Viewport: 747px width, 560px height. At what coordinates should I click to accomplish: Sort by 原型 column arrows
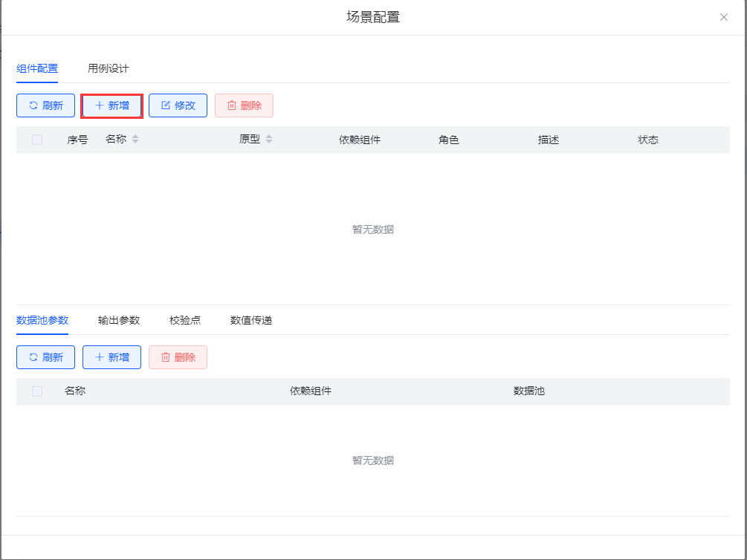pyautogui.click(x=269, y=140)
